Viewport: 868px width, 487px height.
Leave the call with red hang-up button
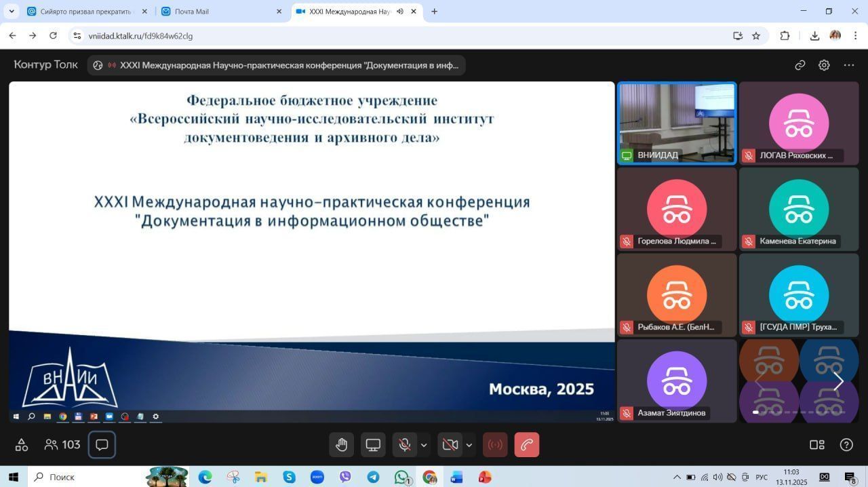(x=527, y=445)
